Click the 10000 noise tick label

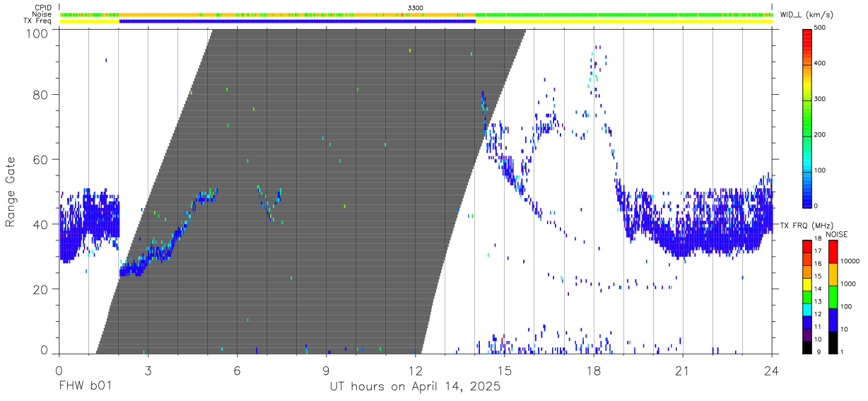tap(852, 261)
